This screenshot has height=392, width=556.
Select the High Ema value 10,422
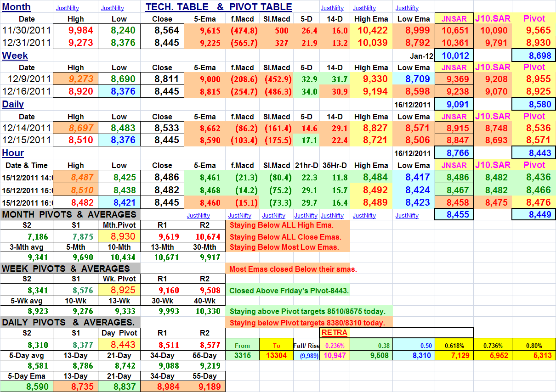pos(372,30)
